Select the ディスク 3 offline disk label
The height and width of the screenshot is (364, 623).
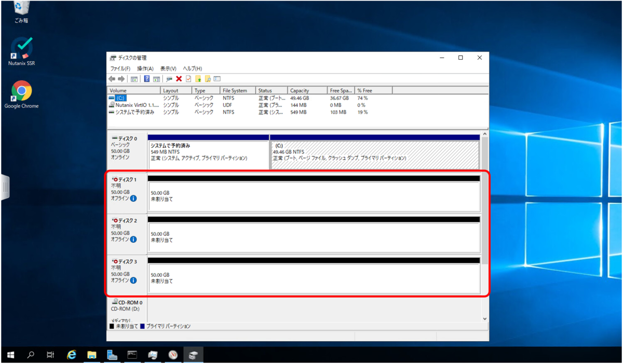click(x=127, y=275)
